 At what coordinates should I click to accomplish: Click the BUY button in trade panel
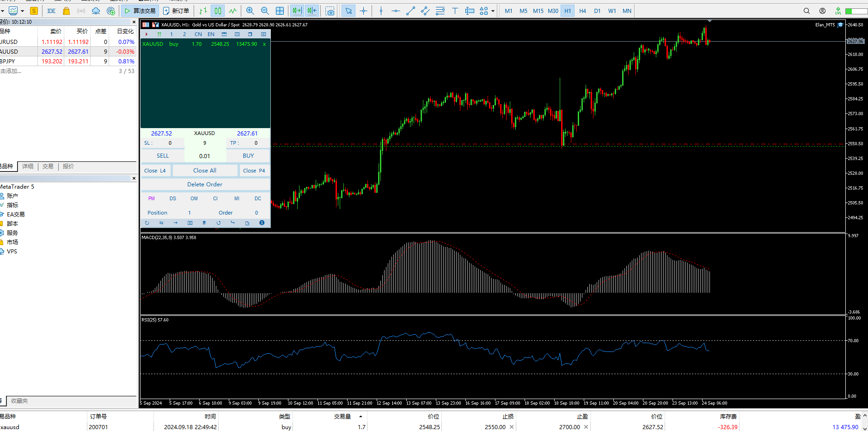tap(248, 156)
